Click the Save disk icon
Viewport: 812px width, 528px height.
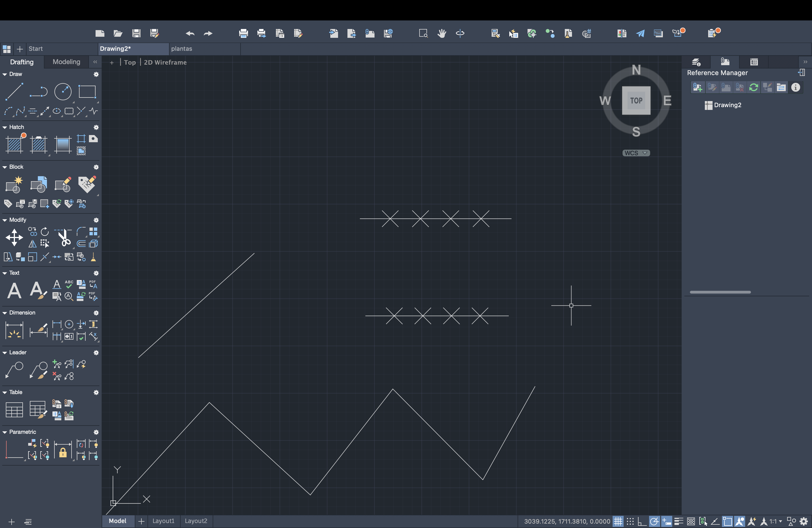coord(136,33)
